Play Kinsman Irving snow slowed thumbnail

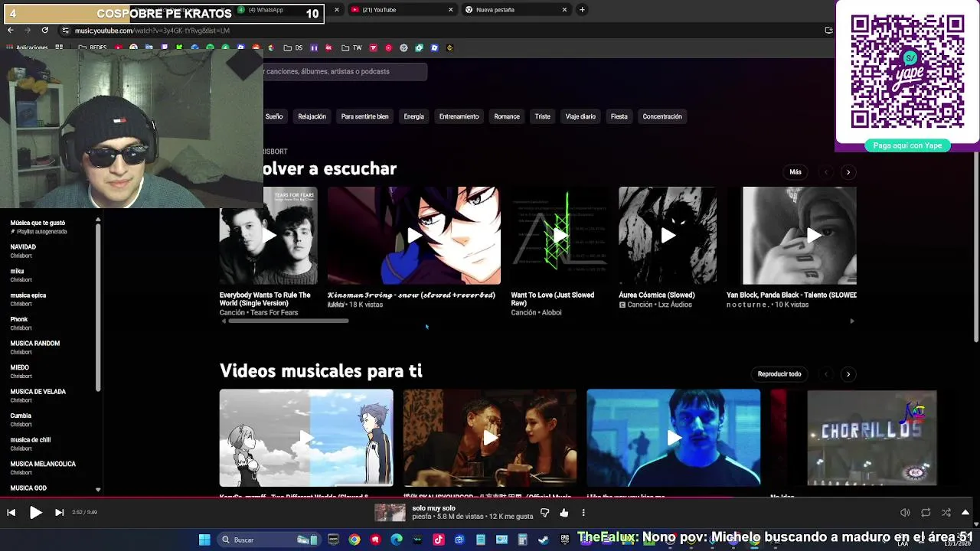click(414, 236)
